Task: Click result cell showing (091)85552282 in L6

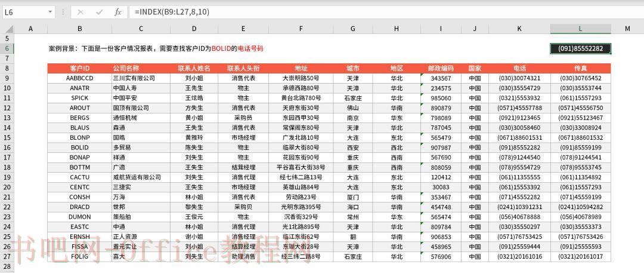Action: [x=580, y=48]
